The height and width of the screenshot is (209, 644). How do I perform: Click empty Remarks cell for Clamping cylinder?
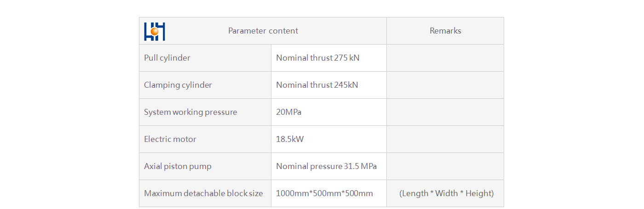(x=445, y=85)
